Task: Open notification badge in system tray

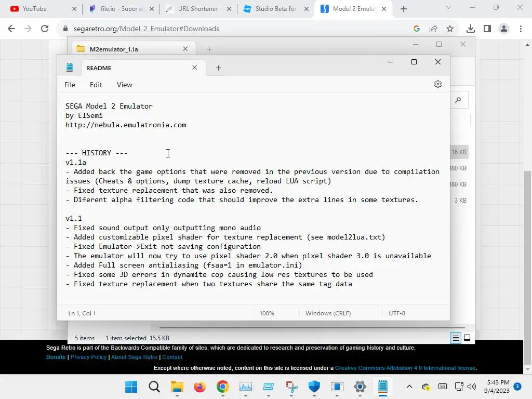Action: (517, 386)
